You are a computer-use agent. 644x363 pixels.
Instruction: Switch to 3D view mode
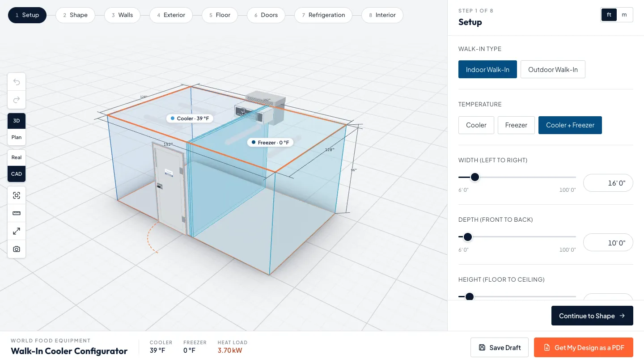point(17,121)
